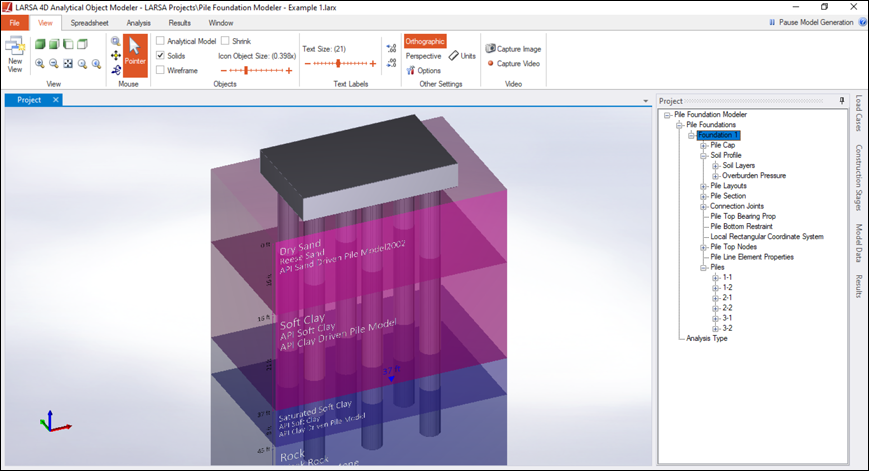Select the first solid green cube view icon
The width and height of the screenshot is (869, 471).
coord(40,44)
